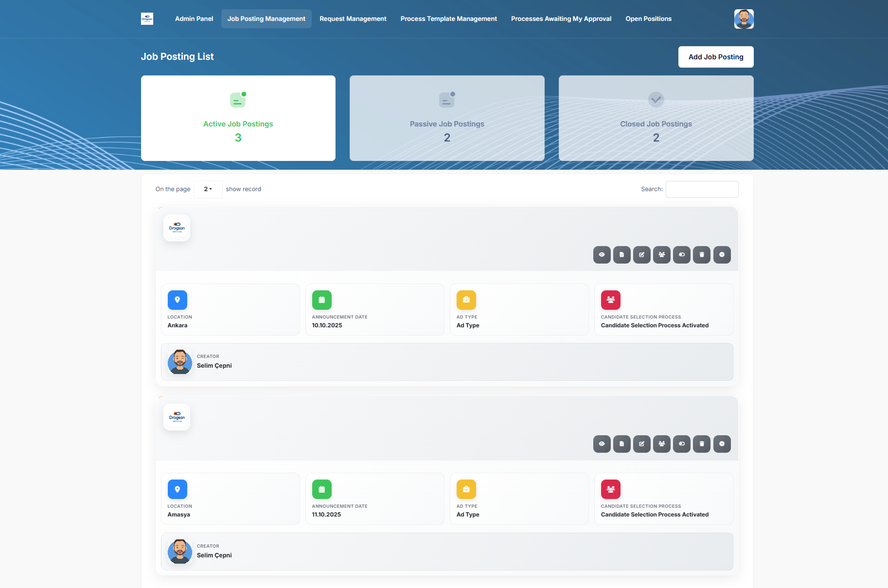Delete the Ankara job posting with trash icon

tap(701, 254)
